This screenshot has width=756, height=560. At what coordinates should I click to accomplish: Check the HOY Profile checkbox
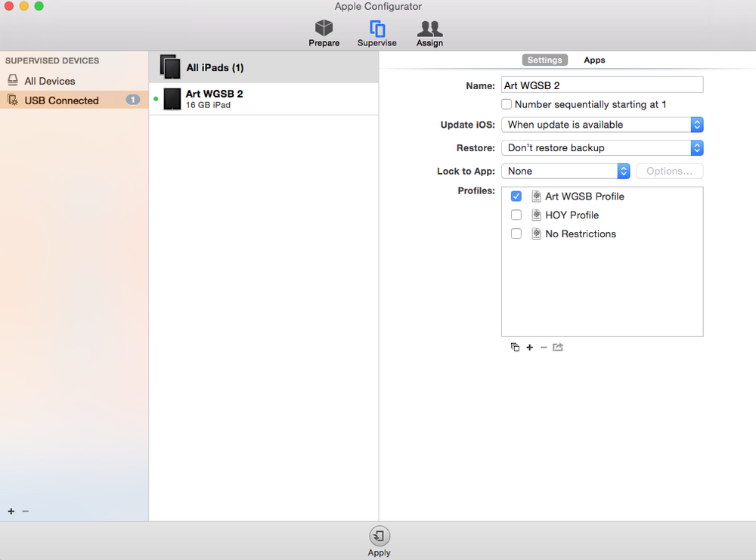[x=516, y=215]
